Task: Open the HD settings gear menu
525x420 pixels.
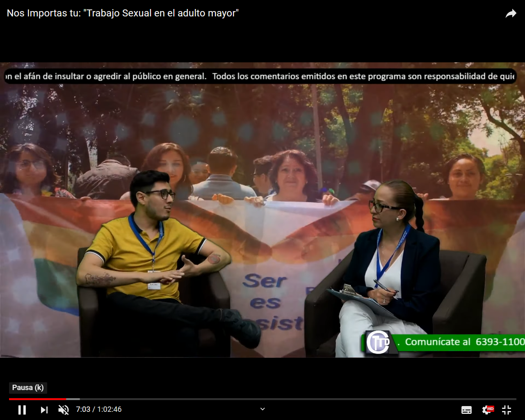Action: tap(487, 409)
